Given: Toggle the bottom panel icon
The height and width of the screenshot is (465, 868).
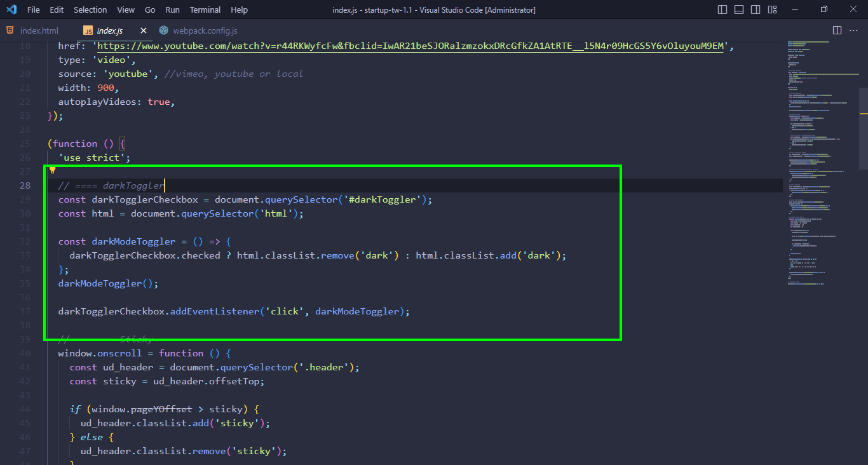Looking at the screenshot, I should [x=738, y=9].
